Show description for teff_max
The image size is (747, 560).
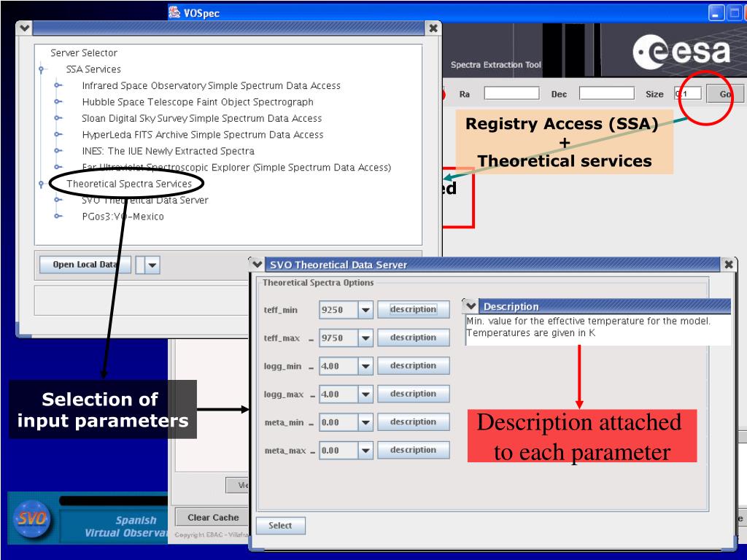(x=413, y=338)
